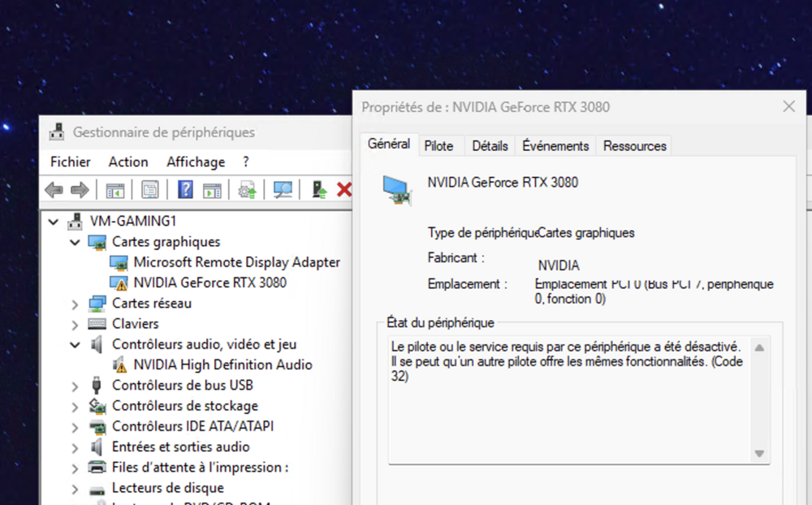Click the Back arrow in Device Manager toolbar
The width and height of the screenshot is (812, 505).
(x=54, y=190)
